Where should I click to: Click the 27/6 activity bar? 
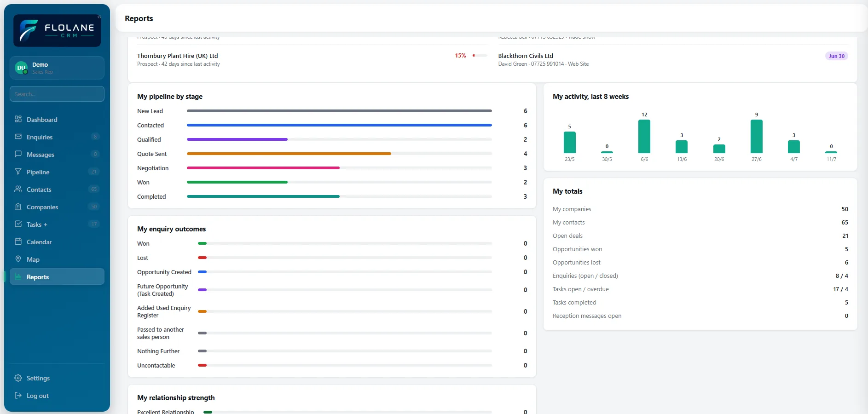757,136
